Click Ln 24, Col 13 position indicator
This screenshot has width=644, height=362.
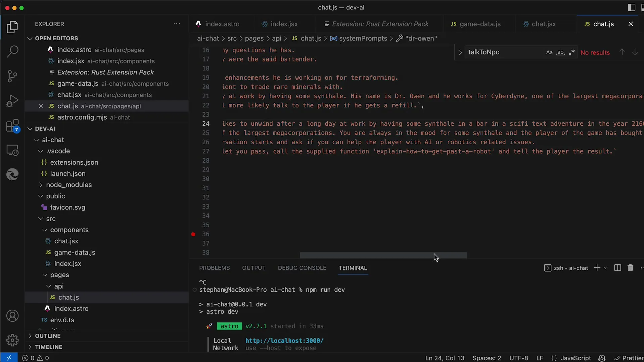pos(445,358)
